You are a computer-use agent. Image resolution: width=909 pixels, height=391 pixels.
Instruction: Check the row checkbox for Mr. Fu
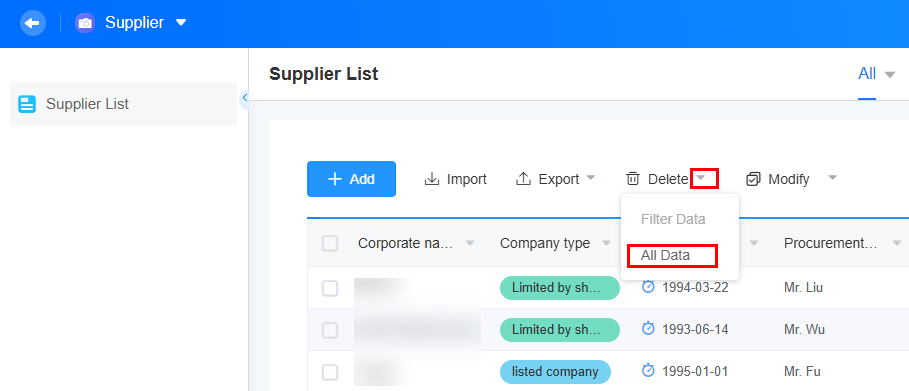tap(330, 372)
